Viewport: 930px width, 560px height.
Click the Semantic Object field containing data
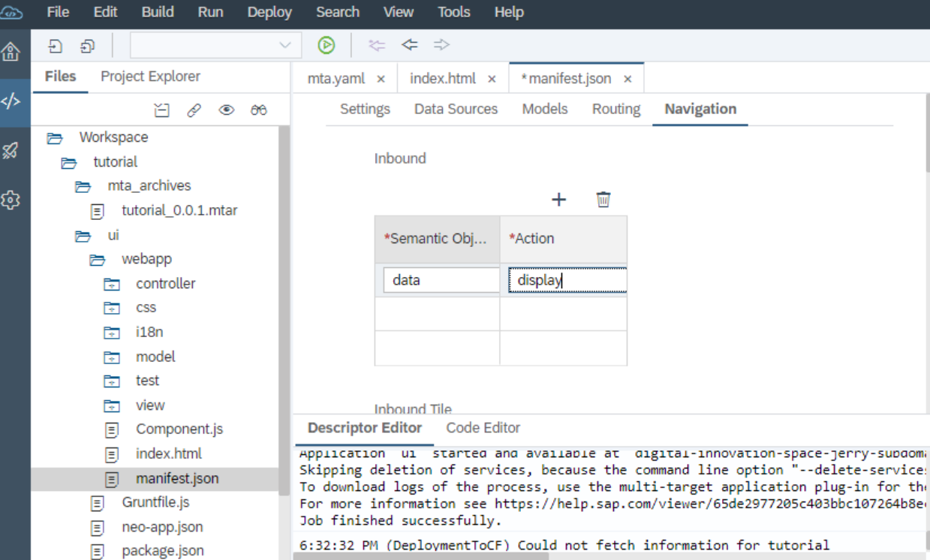pos(441,280)
